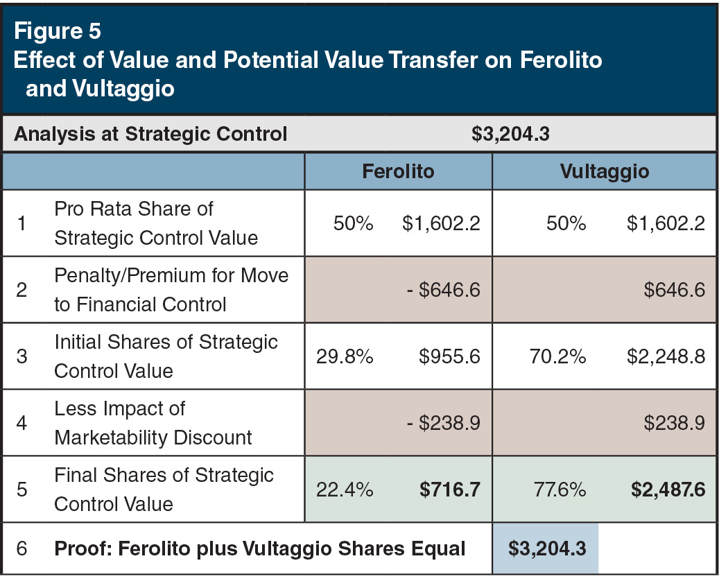Select the Vultaggio column header
Image resolution: width=728 pixels, height=588 pixels.
tap(604, 171)
